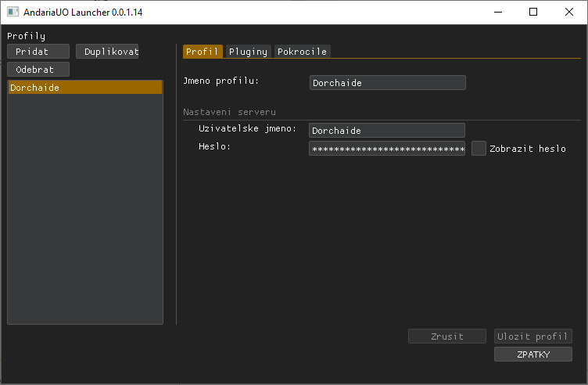Click the Nastaveni serveru section header

(229, 112)
